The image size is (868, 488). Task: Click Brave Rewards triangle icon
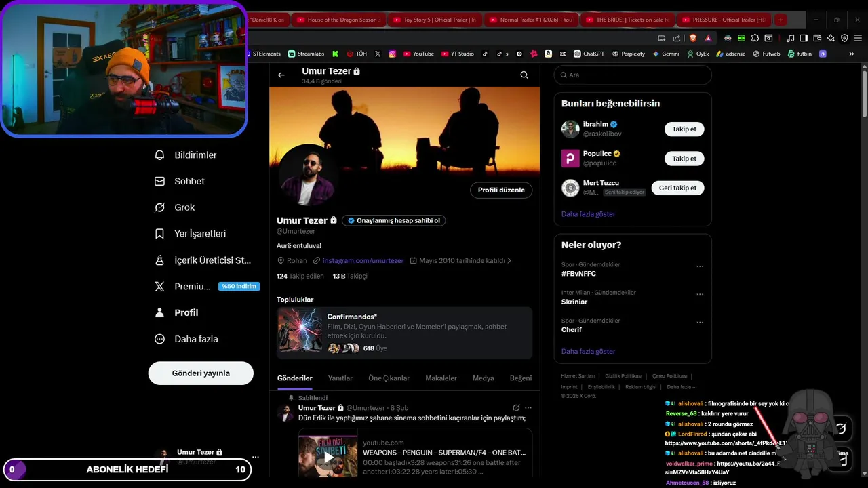(x=708, y=38)
